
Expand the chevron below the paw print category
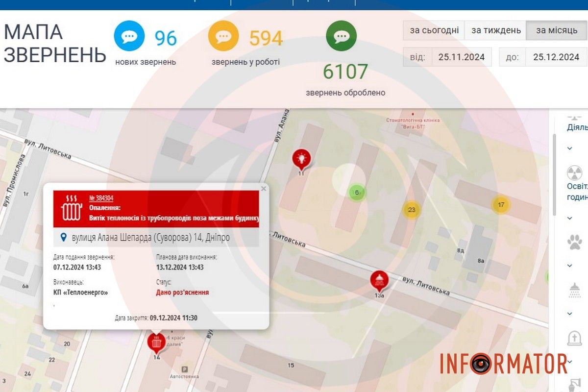point(570,266)
